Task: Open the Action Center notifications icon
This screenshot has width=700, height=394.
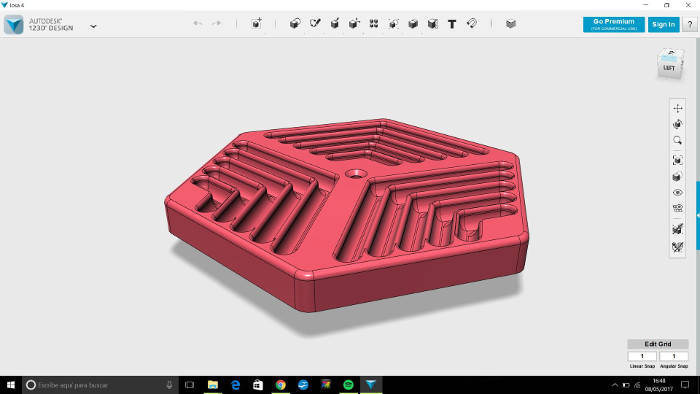Action: pyautogui.click(x=685, y=385)
